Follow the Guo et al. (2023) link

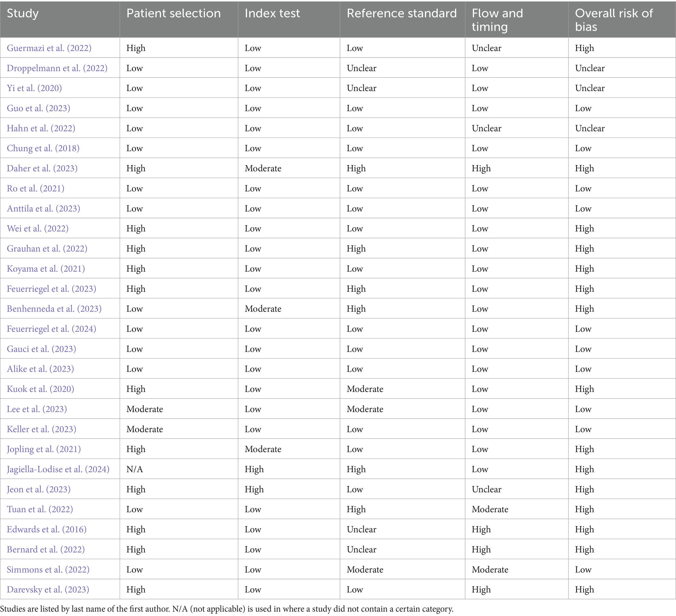(x=39, y=108)
